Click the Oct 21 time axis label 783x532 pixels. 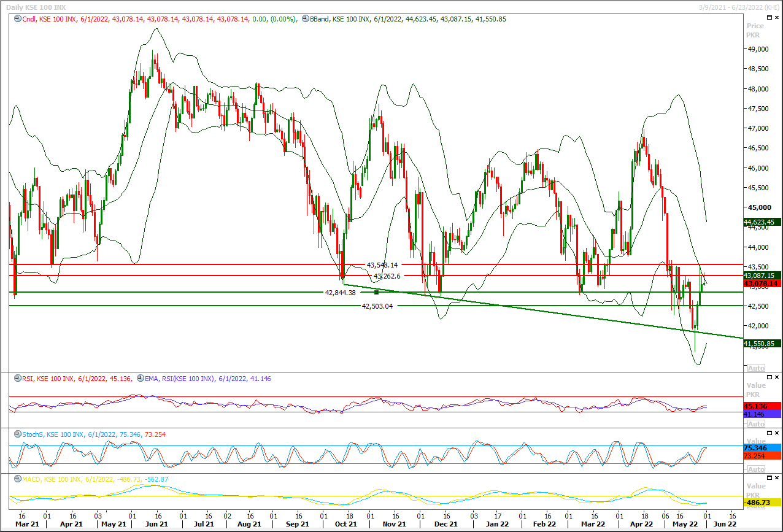346,524
